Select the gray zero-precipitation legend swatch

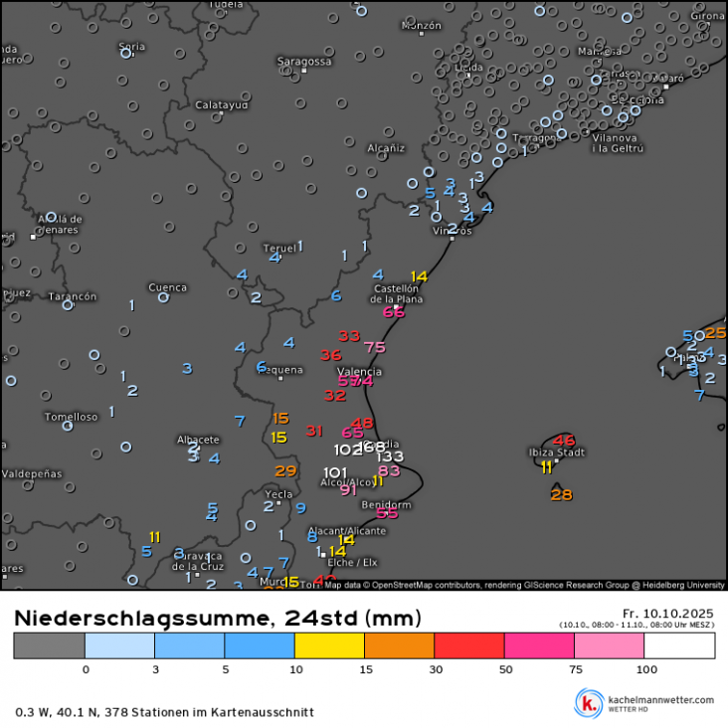[x=50, y=646]
